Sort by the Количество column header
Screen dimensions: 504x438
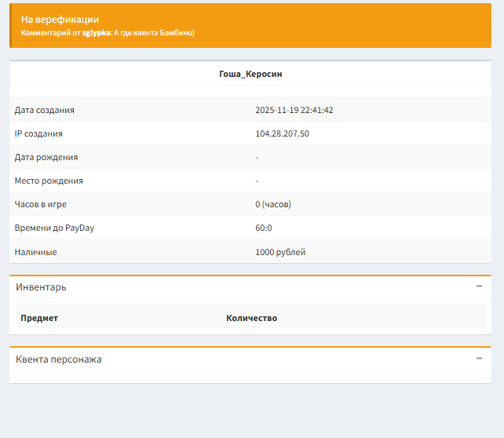[251, 318]
